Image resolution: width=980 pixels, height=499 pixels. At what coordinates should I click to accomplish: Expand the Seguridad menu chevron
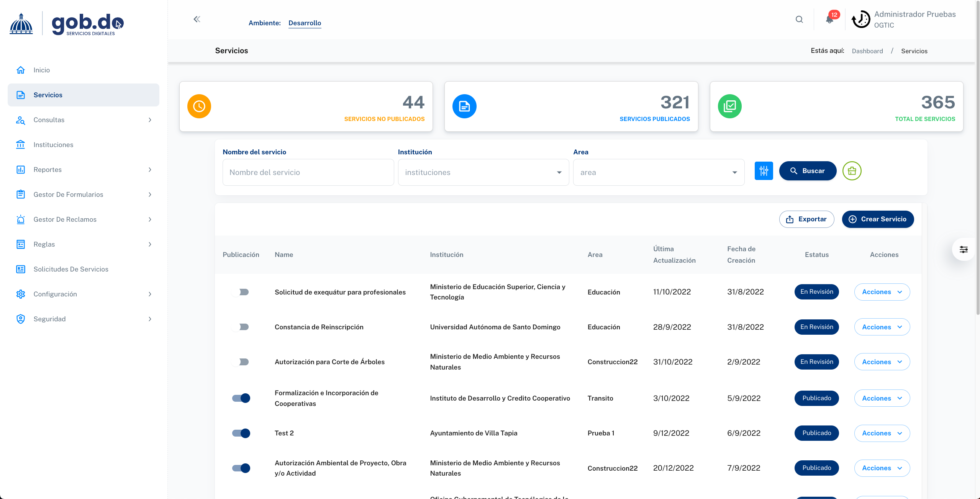150,319
